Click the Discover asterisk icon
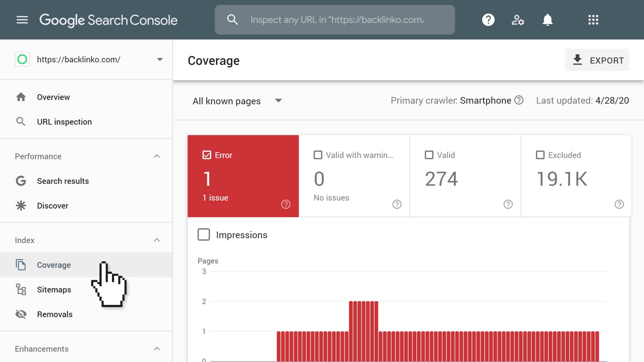This screenshot has width=644, height=362. 21,205
